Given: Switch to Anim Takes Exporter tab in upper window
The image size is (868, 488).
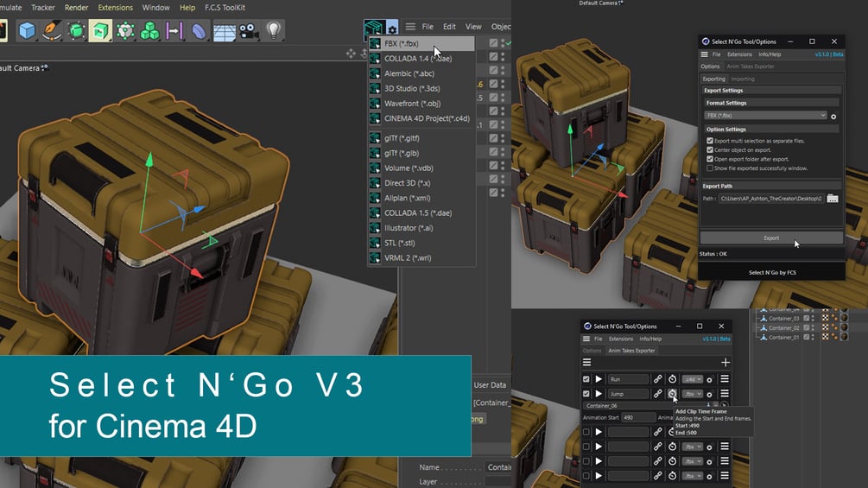Looking at the screenshot, I should tap(750, 67).
